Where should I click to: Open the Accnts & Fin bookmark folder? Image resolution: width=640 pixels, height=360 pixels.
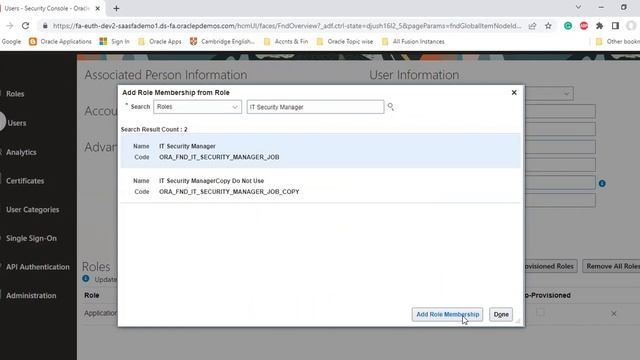click(x=286, y=42)
